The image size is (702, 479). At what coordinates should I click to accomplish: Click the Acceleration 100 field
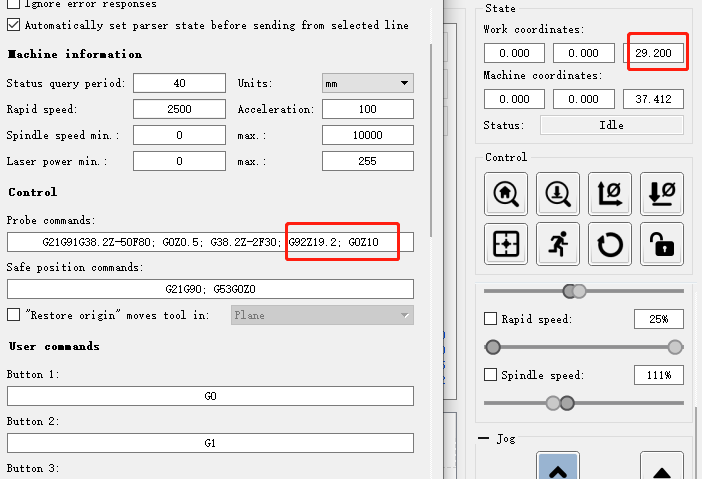[x=368, y=109]
